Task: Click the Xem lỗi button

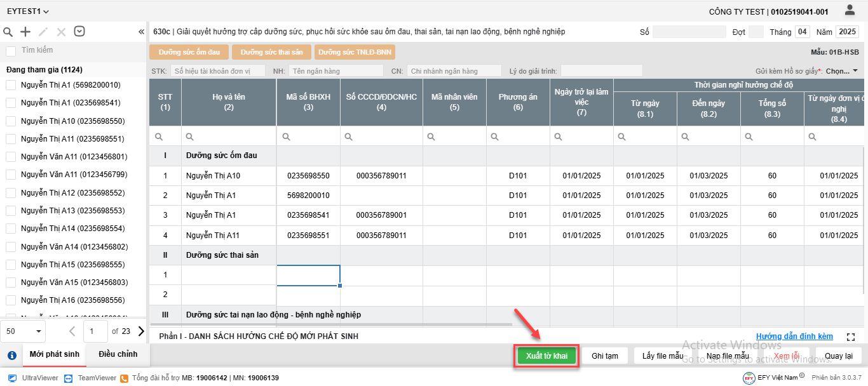Action: [x=786, y=356]
